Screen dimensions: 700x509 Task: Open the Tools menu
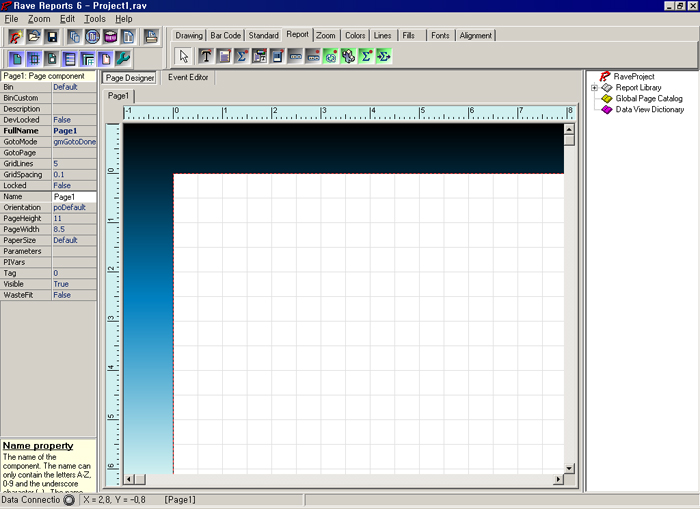(x=94, y=19)
